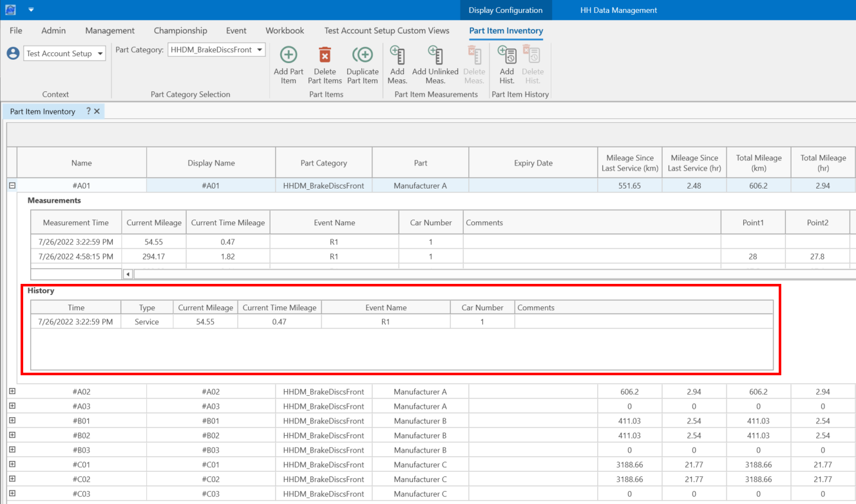Expand the #C01 part item row

coord(12,464)
